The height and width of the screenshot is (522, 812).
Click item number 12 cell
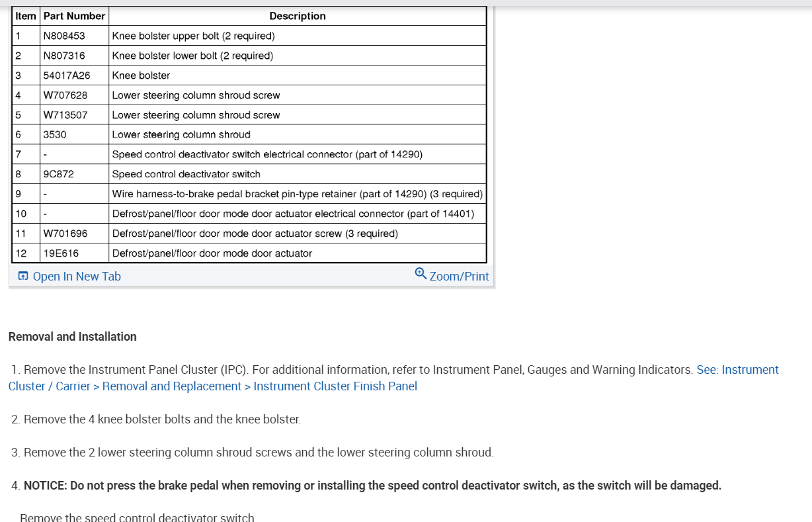click(26, 253)
